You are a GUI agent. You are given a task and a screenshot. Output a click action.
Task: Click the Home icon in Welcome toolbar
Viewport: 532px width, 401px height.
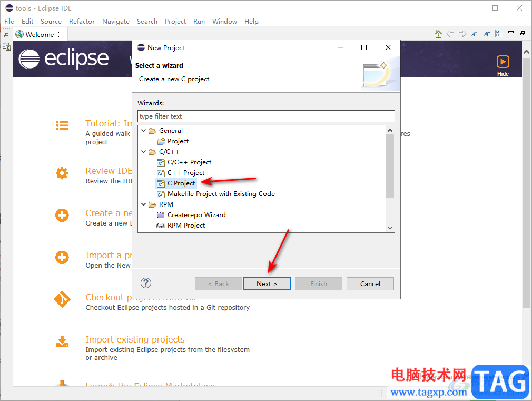(x=438, y=34)
